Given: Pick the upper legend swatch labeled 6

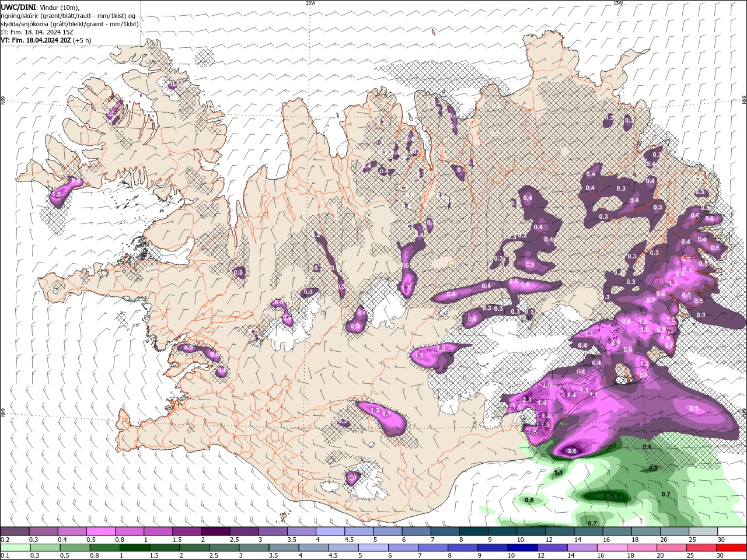Looking at the screenshot, I should pos(417,531).
